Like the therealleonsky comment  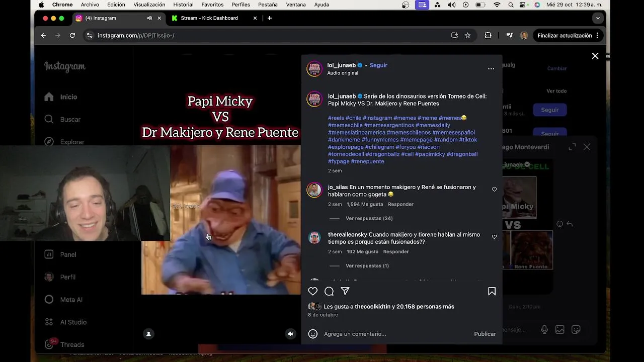click(x=494, y=237)
